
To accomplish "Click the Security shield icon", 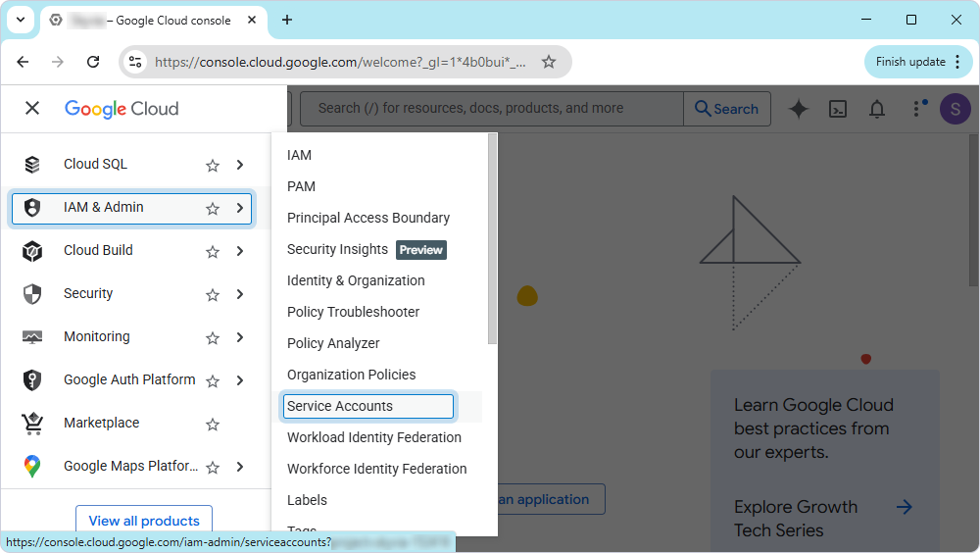I will [32, 294].
